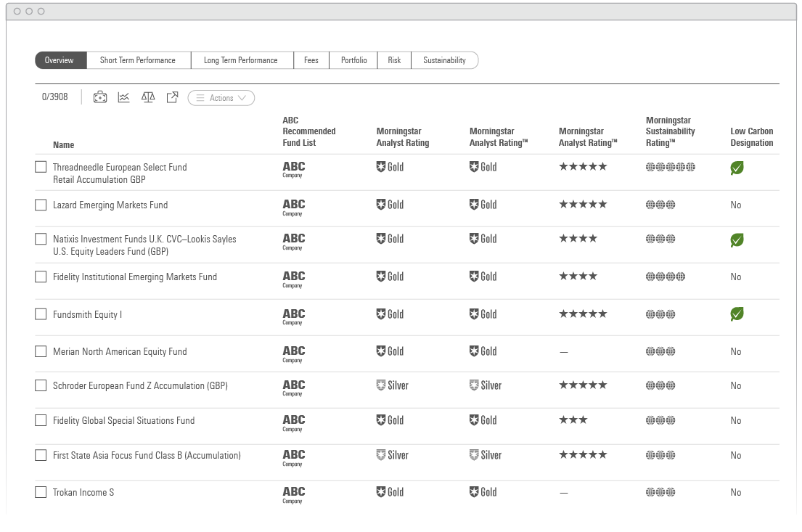The width and height of the screenshot is (802, 532).
Task: Go to the Fees tab
Action: 311,60
